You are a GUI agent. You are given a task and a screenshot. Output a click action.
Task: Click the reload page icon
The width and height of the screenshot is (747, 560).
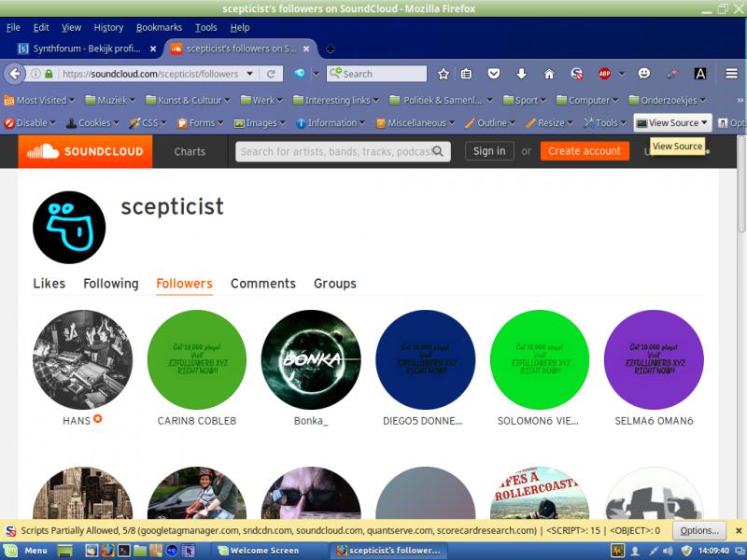(x=271, y=74)
